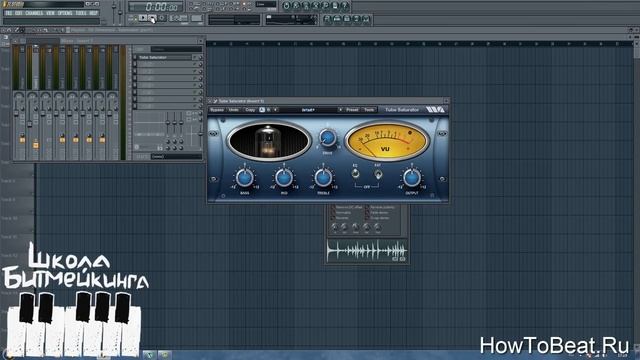Click the Drive knob
640x360 pixels.
tap(327, 138)
